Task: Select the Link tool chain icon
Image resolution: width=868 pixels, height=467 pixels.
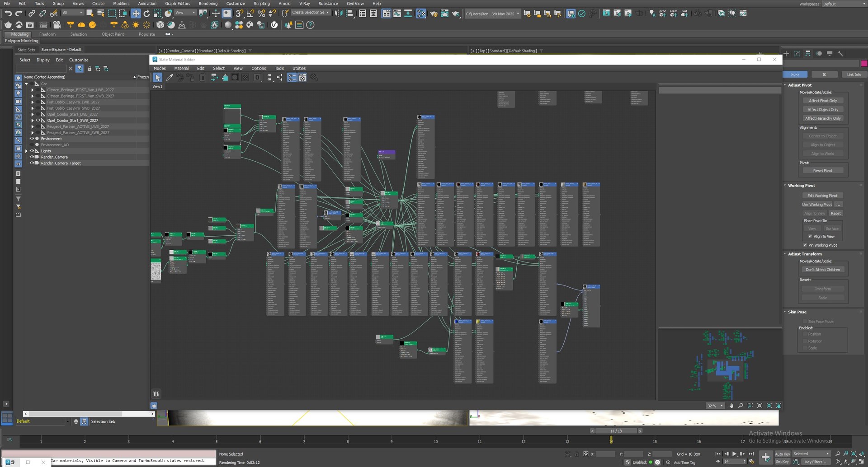Action: click(x=32, y=14)
